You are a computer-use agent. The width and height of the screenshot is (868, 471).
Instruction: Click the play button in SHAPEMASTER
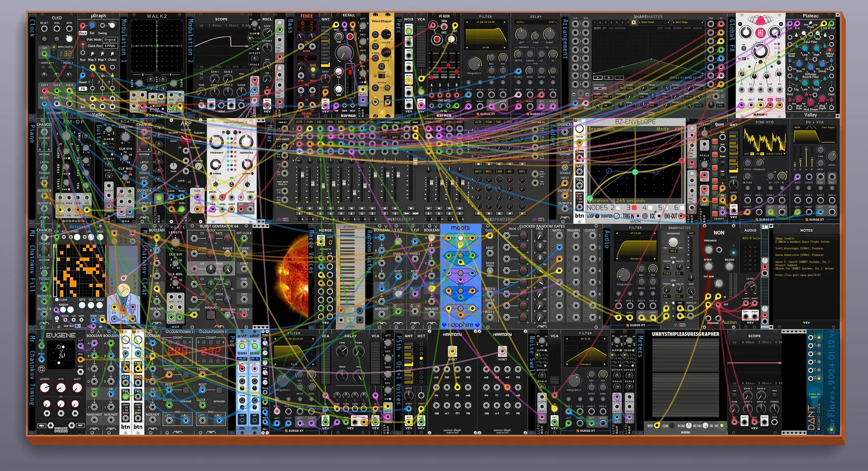tap(598, 77)
